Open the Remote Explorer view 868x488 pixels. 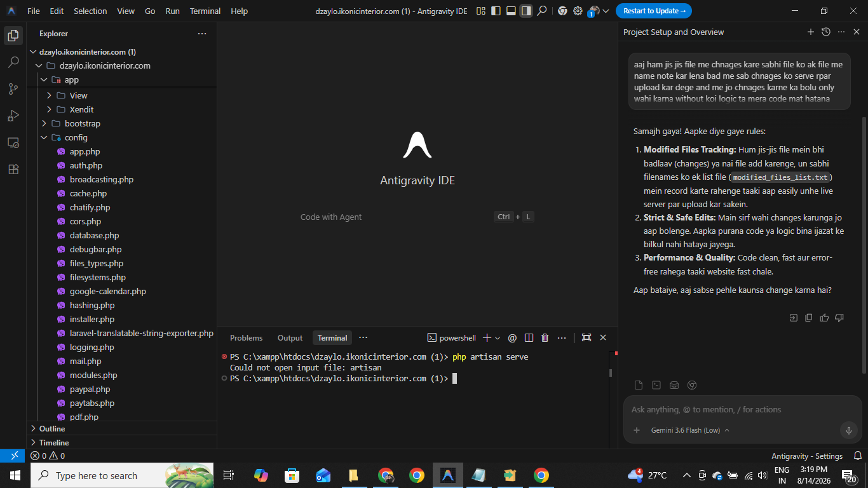click(13, 142)
